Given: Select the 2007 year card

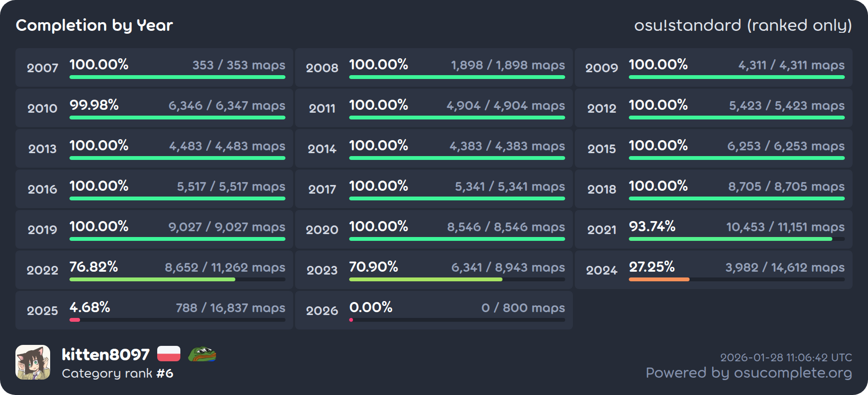Looking at the screenshot, I should (154, 67).
